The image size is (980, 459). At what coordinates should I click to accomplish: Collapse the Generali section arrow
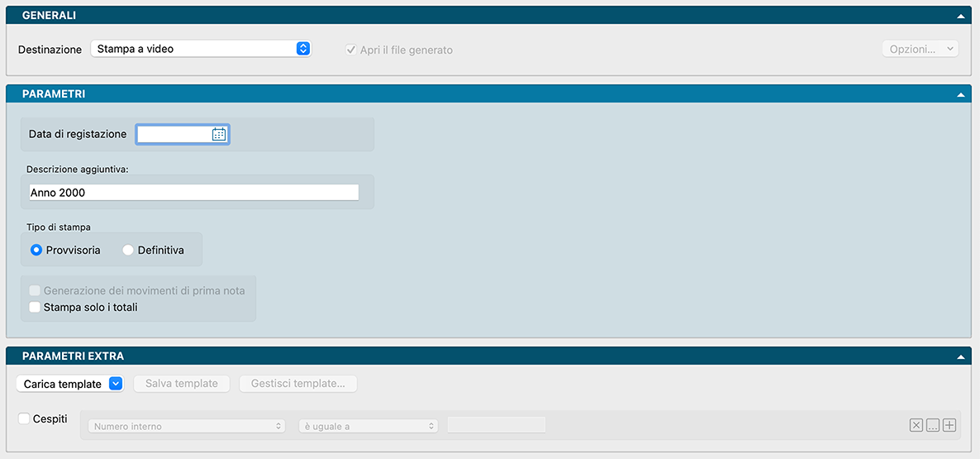(961, 16)
